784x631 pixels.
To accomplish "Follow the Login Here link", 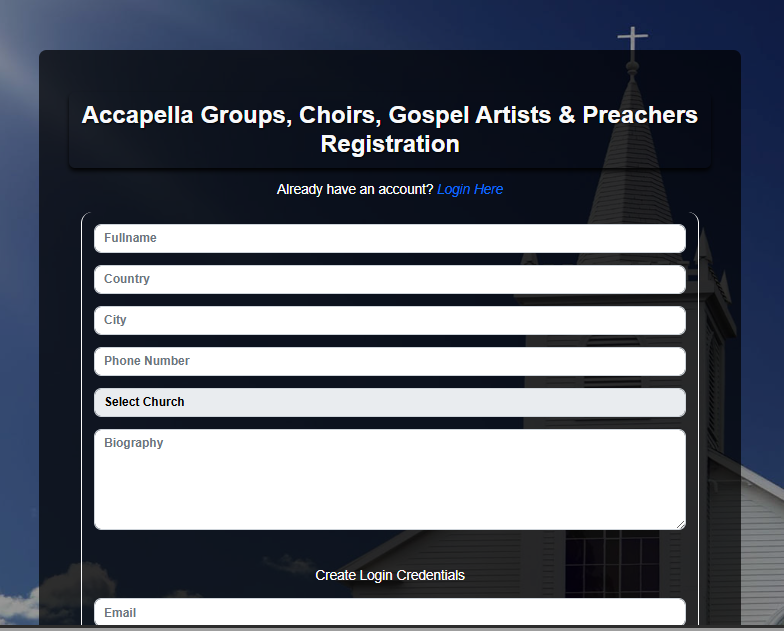I will pyautogui.click(x=470, y=189).
